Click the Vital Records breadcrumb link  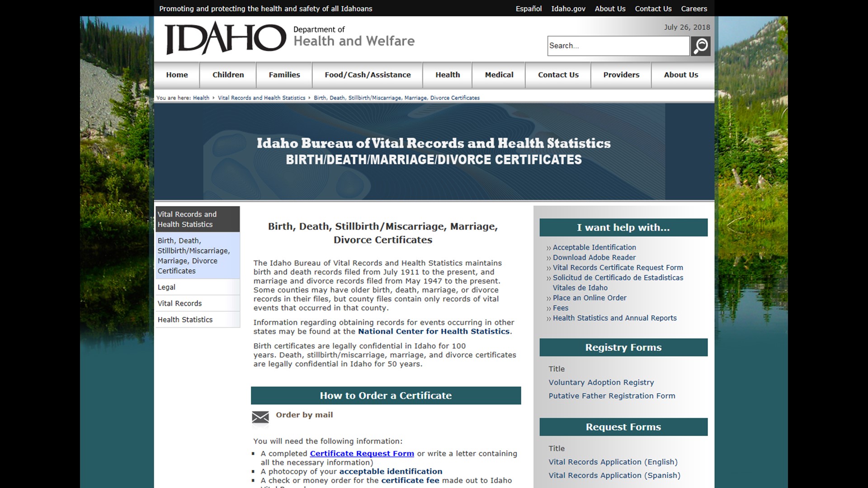(x=261, y=98)
